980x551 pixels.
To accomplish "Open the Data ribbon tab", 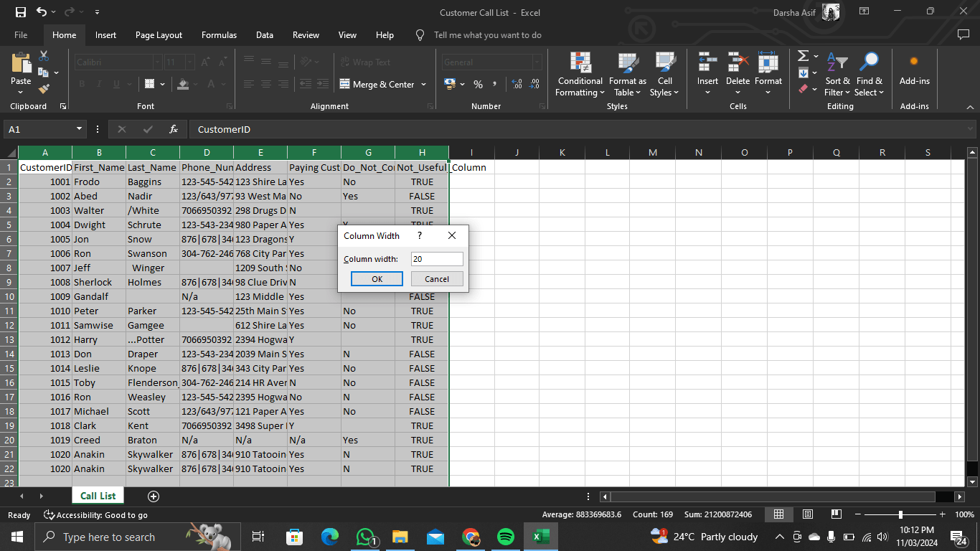I will pyautogui.click(x=264, y=34).
